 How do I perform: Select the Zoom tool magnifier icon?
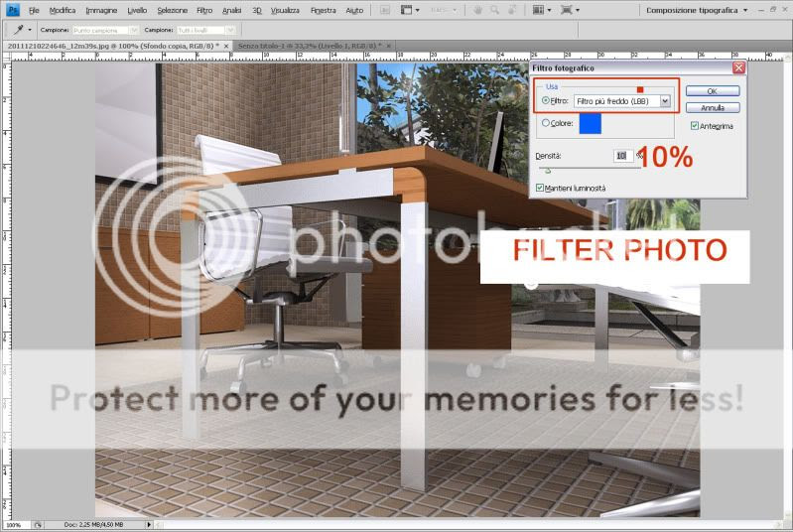click(x=494, y=10)
